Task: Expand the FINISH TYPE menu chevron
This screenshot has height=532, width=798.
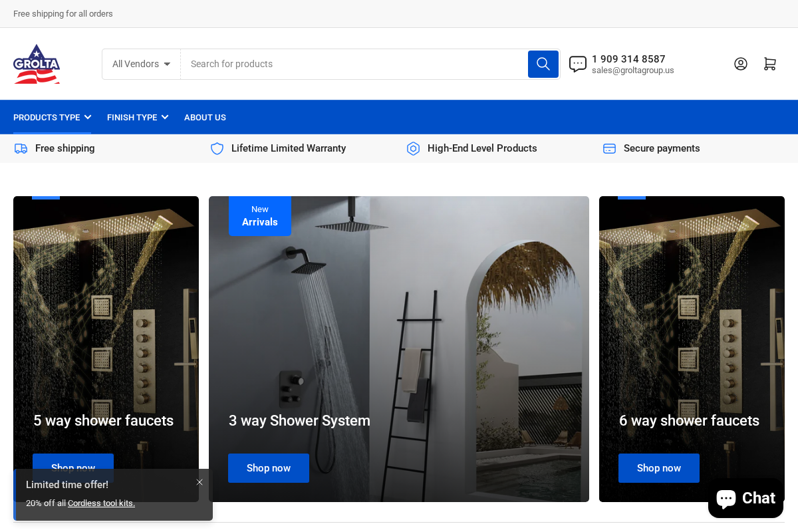Action: tap(164, 117)
